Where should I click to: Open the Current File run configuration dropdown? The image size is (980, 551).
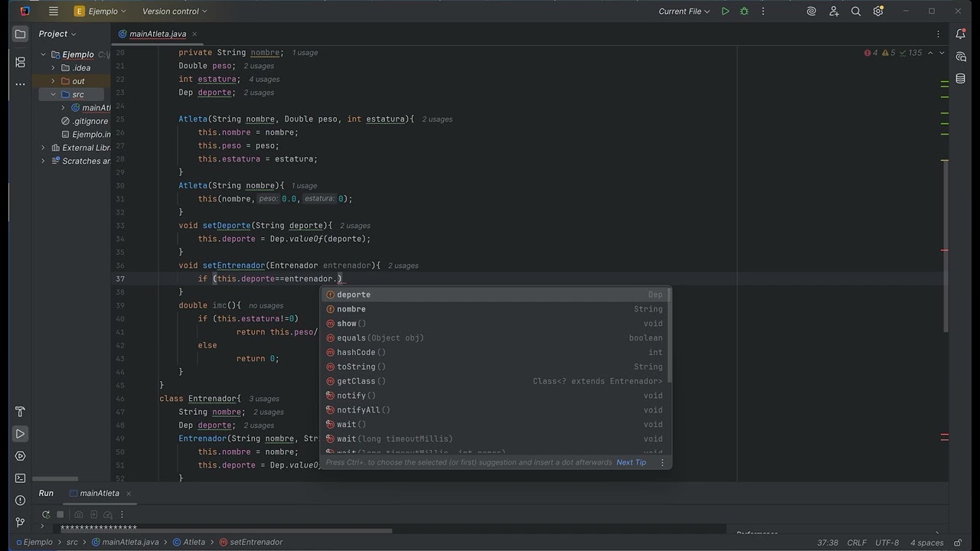[x=684, y=11]
